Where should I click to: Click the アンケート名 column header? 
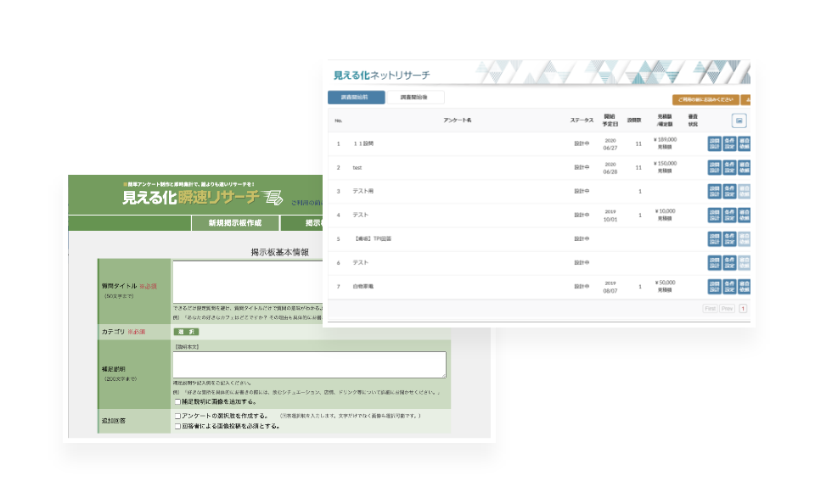pyautogui.click(x=458, y=120)
